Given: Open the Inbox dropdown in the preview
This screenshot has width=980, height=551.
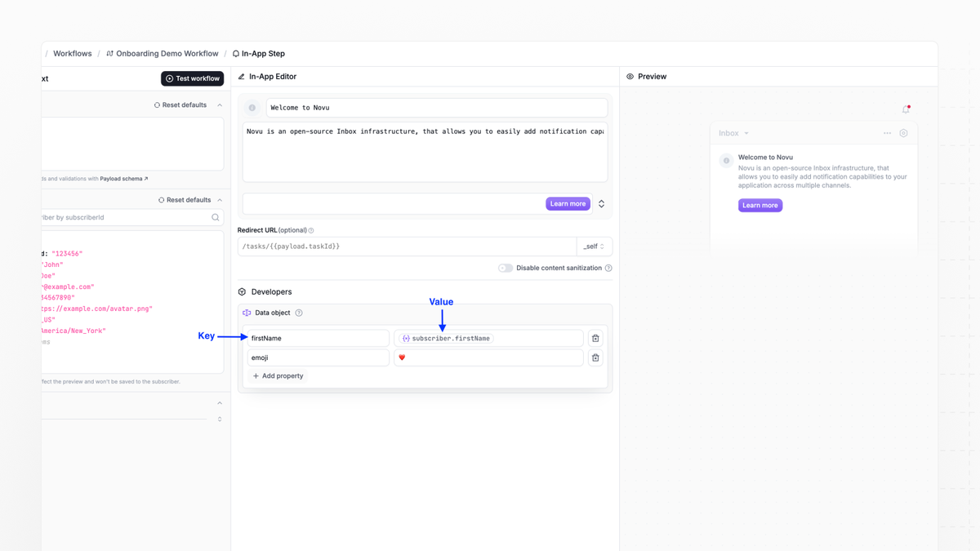Looking at the screenshot, I should point(733,132).
